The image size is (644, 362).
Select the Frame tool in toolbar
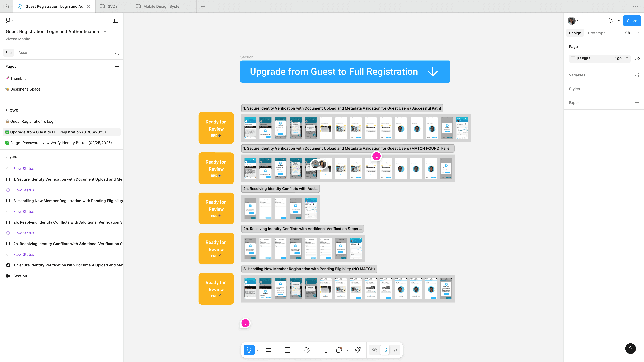click(268, 350)
